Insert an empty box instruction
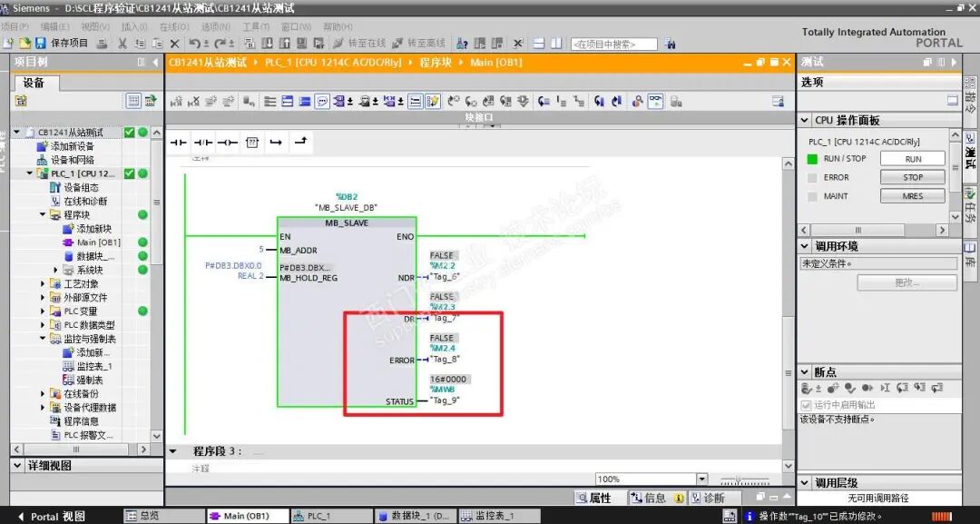Image resolution: width=980 pixels, height=524 pixels. click(x=252, y=143)
